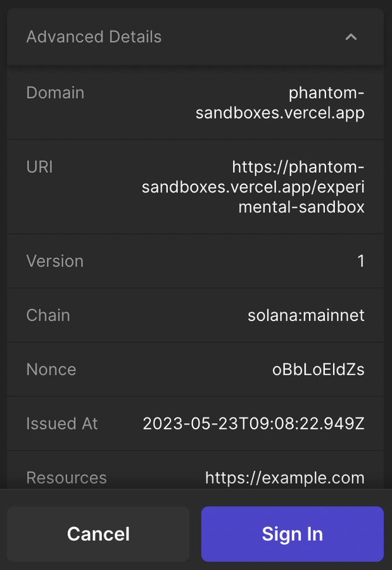Click the Issued At timestamp value
Screen dimensions: 392x570
click(x=253, y=424)
